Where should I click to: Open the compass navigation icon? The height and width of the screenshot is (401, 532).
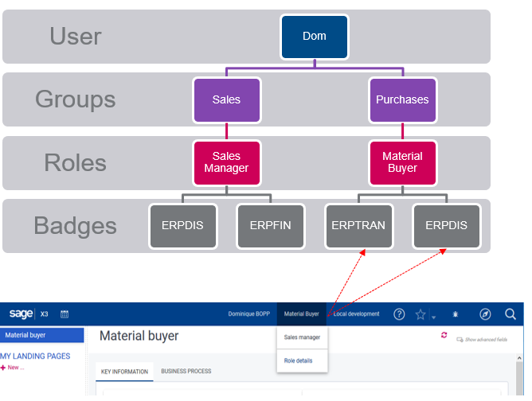pos(485,314)
